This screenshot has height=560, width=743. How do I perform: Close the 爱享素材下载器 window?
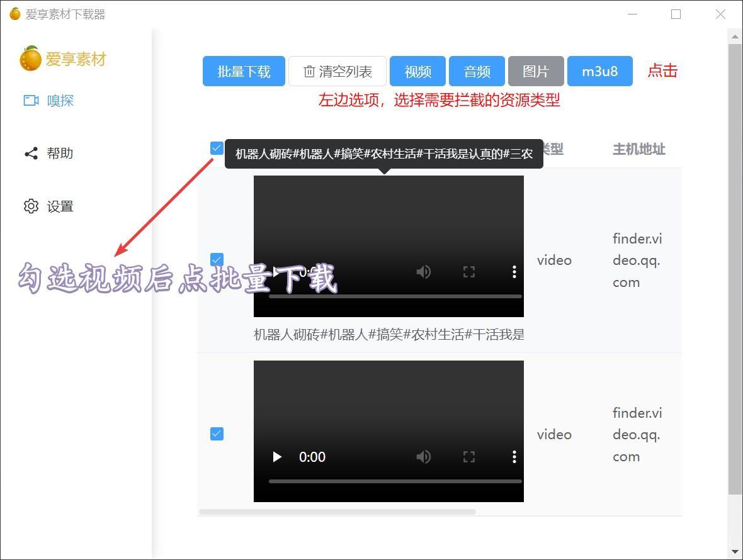click(x=720, y=14)
